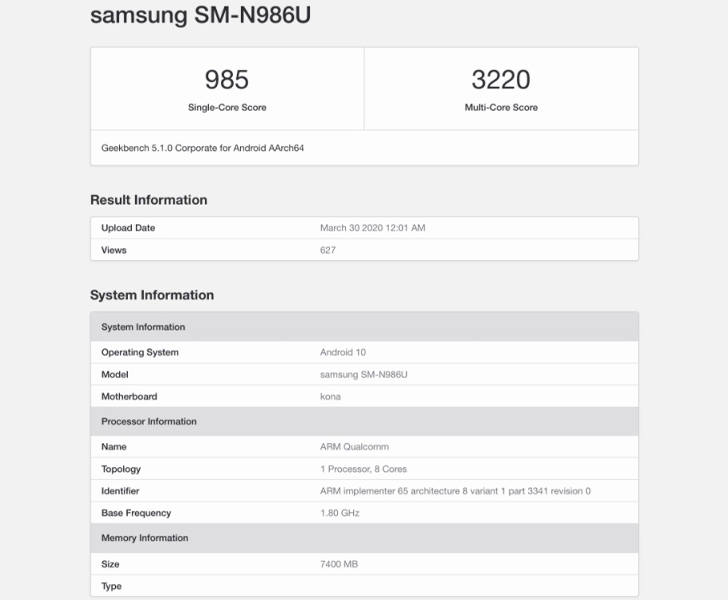This screenshot has height=600, width=728.
Task: Click the gray System Information table header
Action: pyautogui.click(x=364, y=327)
